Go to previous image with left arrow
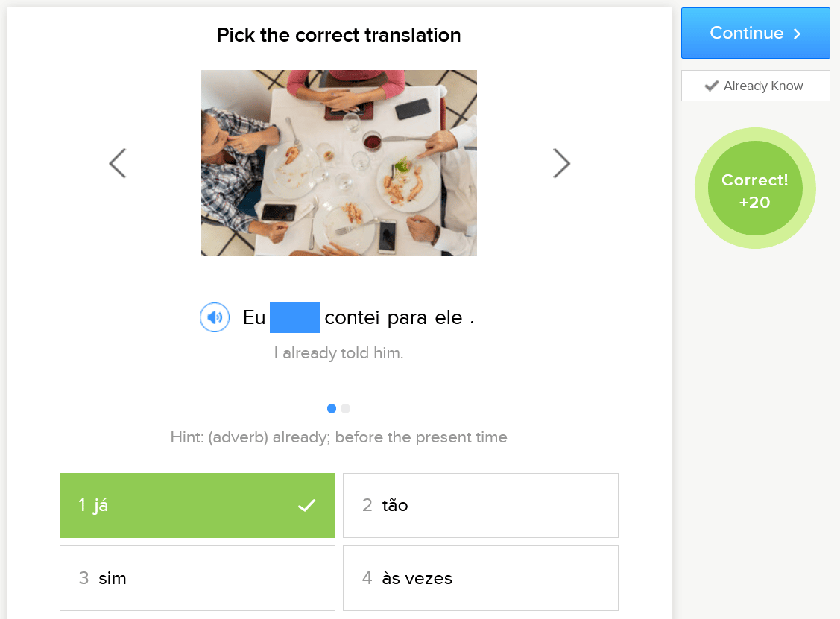Screen dimensions: 840x619 118,163
